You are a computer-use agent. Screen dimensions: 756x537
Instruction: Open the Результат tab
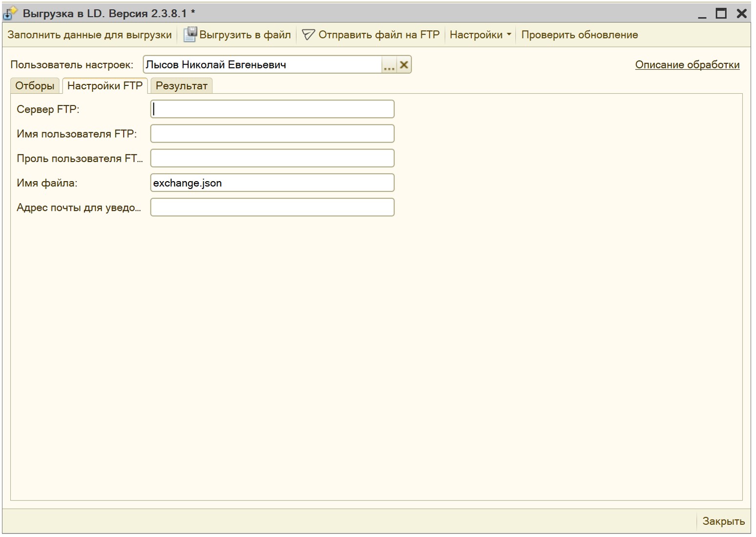pyautogui.click(x=181, y=86)
